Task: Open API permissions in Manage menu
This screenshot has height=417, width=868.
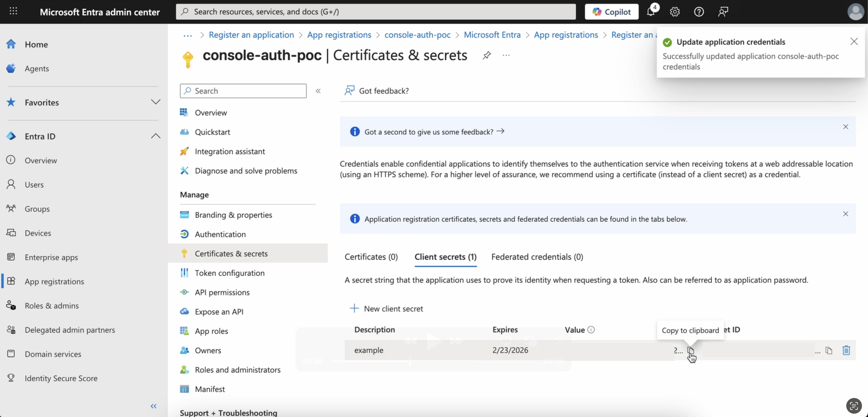Action: point(222,292)
